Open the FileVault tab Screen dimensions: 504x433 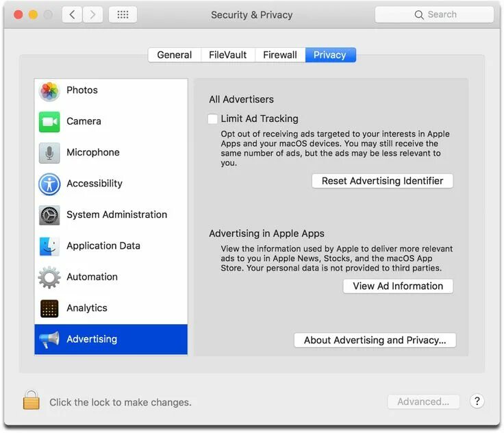(x=228, y=55)
